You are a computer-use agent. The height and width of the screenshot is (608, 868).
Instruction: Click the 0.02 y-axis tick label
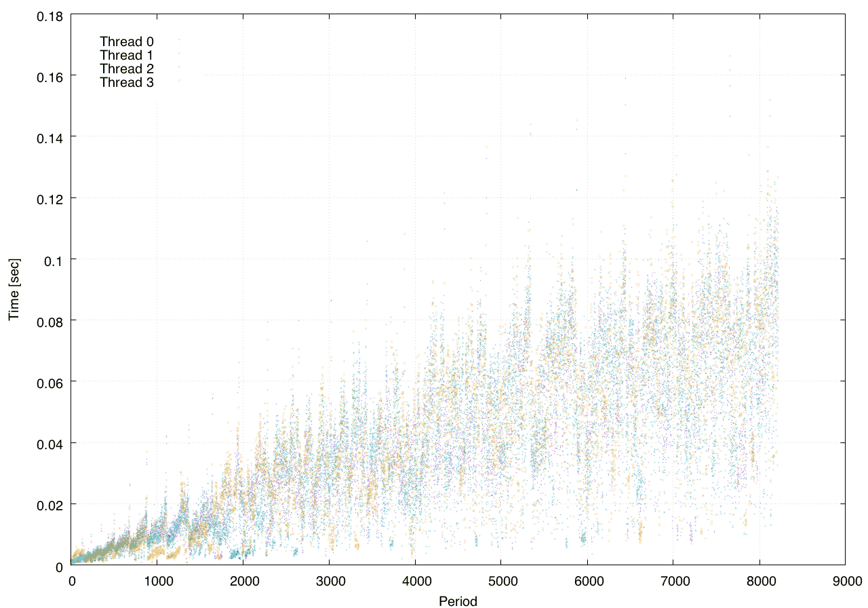[x=50, y=505]
